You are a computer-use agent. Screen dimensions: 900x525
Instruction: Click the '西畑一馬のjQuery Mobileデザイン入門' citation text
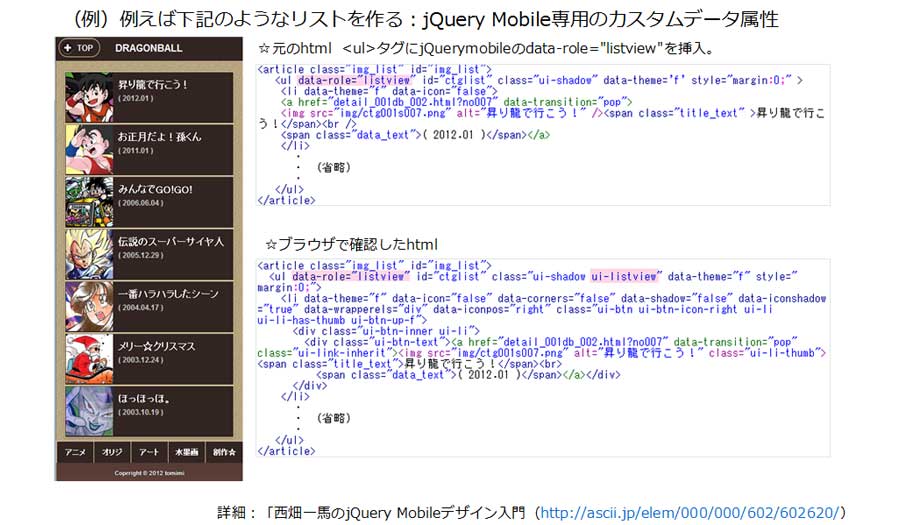coord(399,512)
